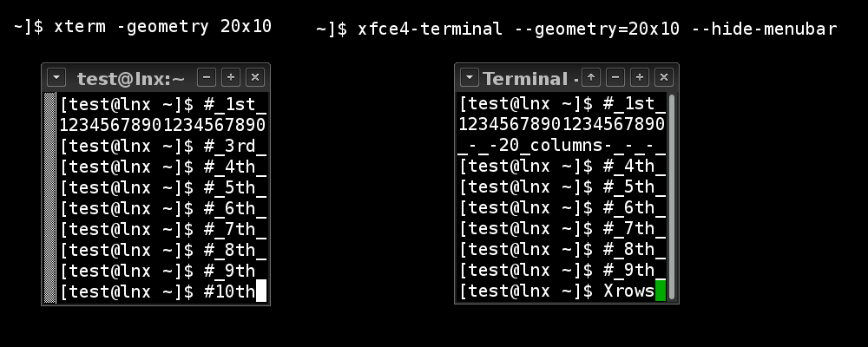
Task: Click the xterm left-side scrollbar
Action: click(x=49, y=198)
